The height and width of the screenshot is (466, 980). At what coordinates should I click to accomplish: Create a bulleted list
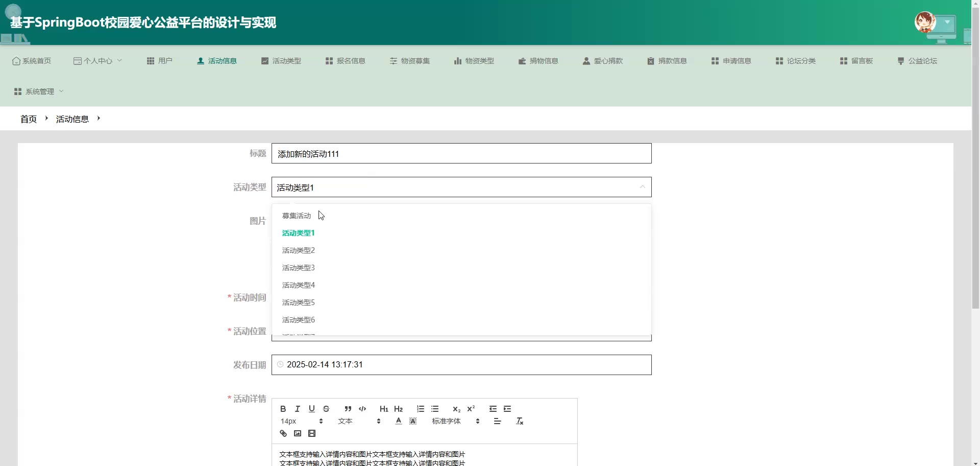(435, 409)
